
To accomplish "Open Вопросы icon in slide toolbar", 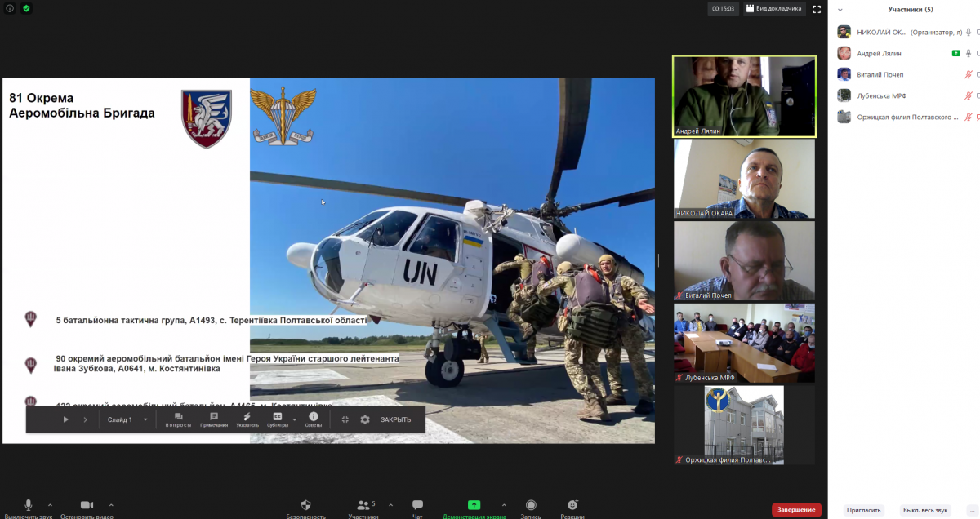I will (178, 419).
